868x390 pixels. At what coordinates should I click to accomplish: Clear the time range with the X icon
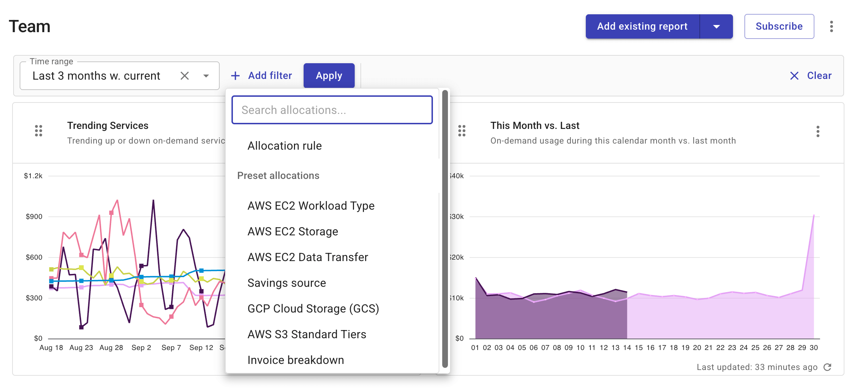pyautogui.click(x=185, y=76)
